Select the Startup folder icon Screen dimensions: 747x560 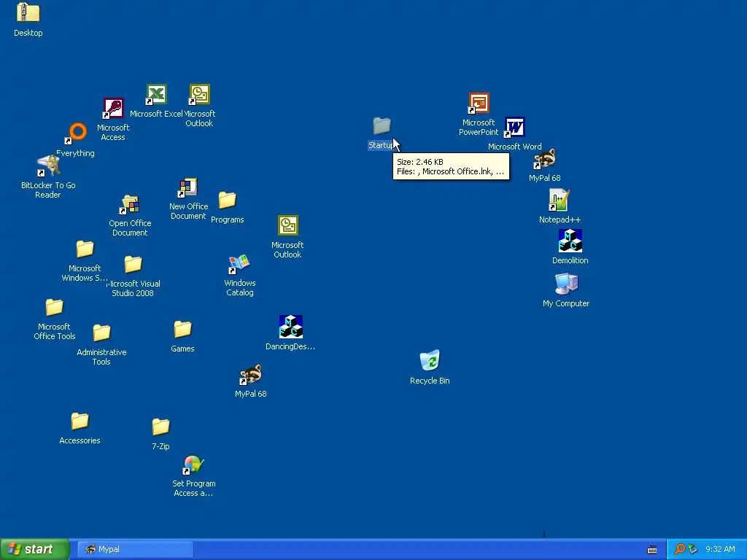coord(382,126)
